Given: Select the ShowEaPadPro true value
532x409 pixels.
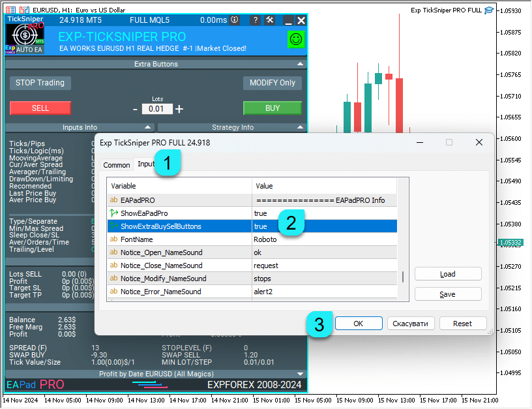Looking at the screenshot, I should [261, 213].
